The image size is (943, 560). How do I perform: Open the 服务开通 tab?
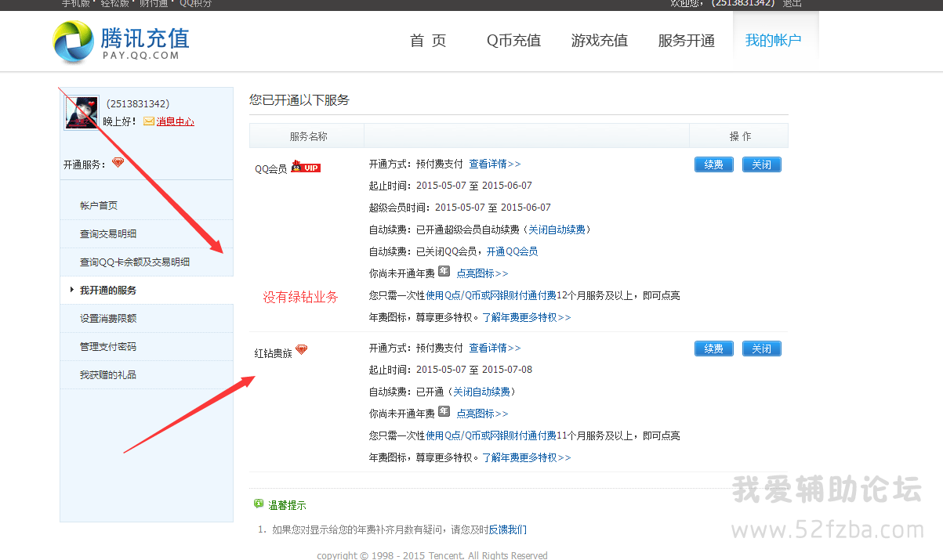687,41
